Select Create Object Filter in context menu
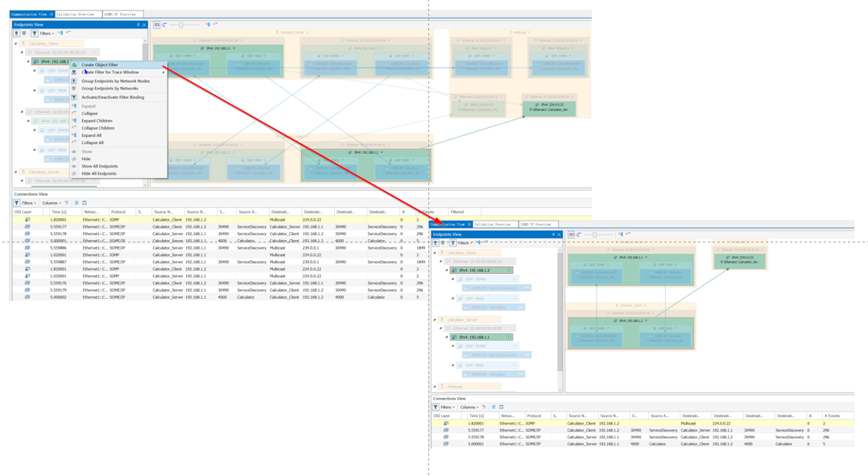Viewport: 868px width, 476px height. point(100,64)
